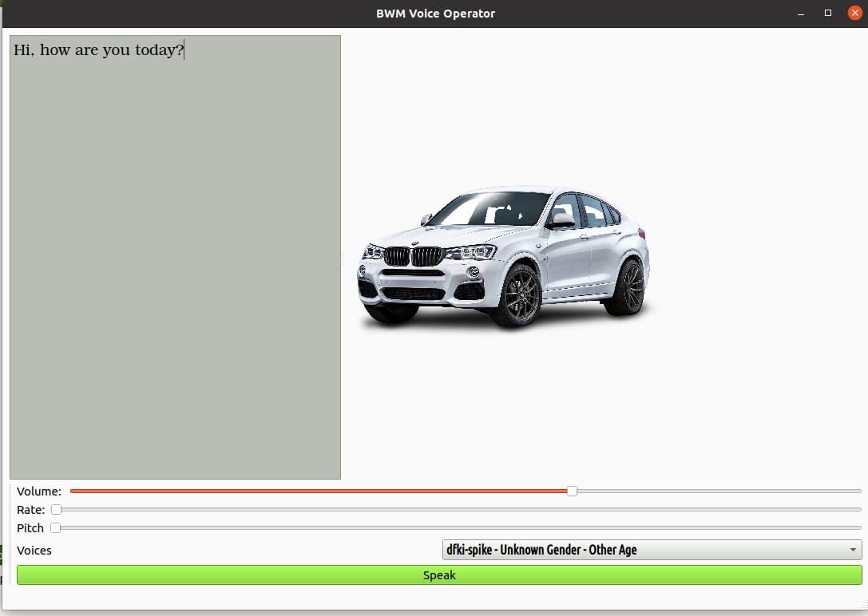Click the Volume label
The width and height of the screenshot is (868, 616).
pyautogui.click(x=39, y=491)
